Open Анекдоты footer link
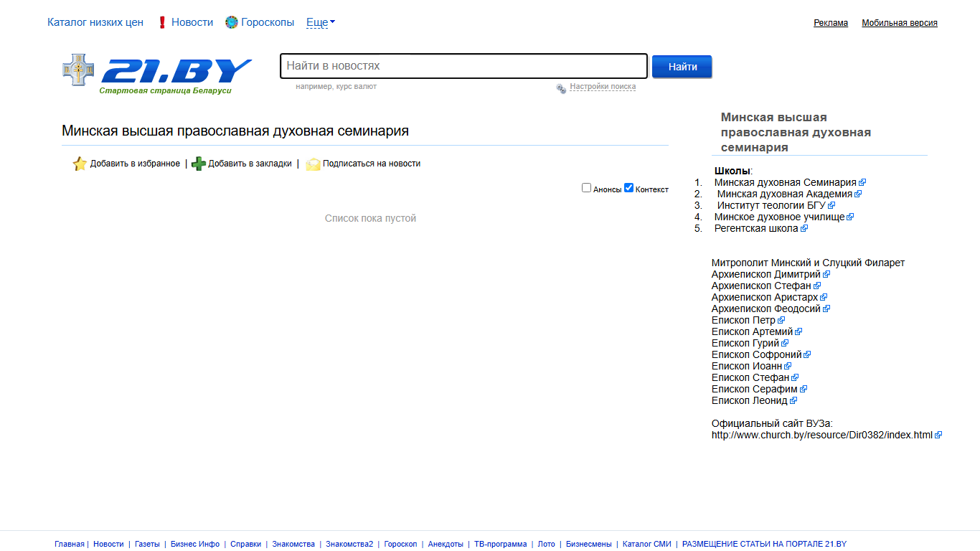The width and height of the screenshot is (980, 551). (446, 545)
